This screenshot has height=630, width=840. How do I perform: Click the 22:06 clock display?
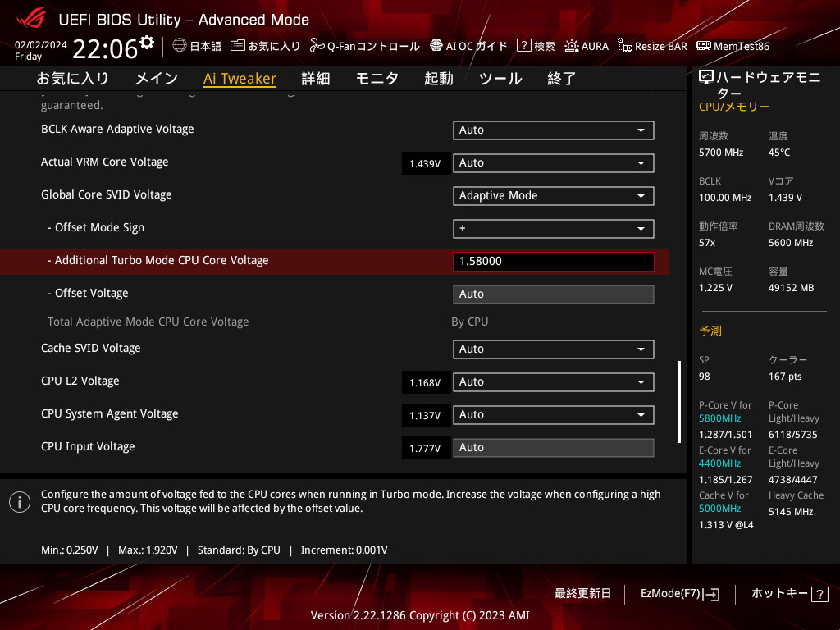[x=105, y=48]
